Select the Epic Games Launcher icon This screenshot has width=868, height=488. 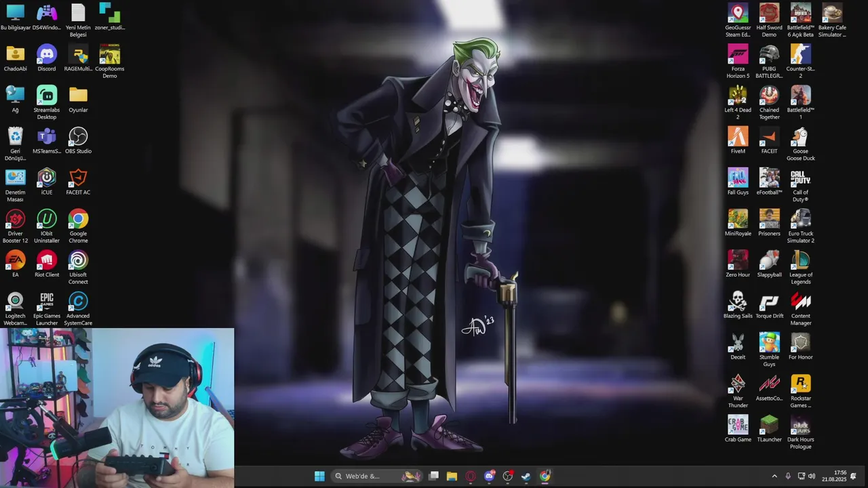tap(47, 309)
